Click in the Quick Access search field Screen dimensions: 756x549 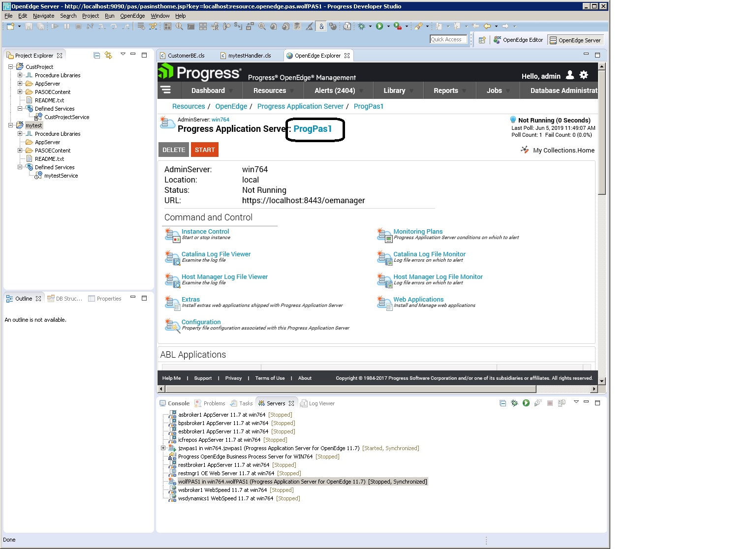(448, 39)
